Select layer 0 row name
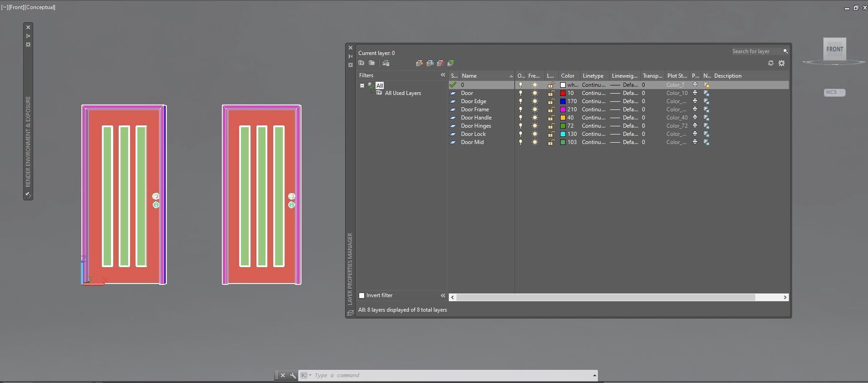This screenshot has height=383, width=868. (462, 85)
